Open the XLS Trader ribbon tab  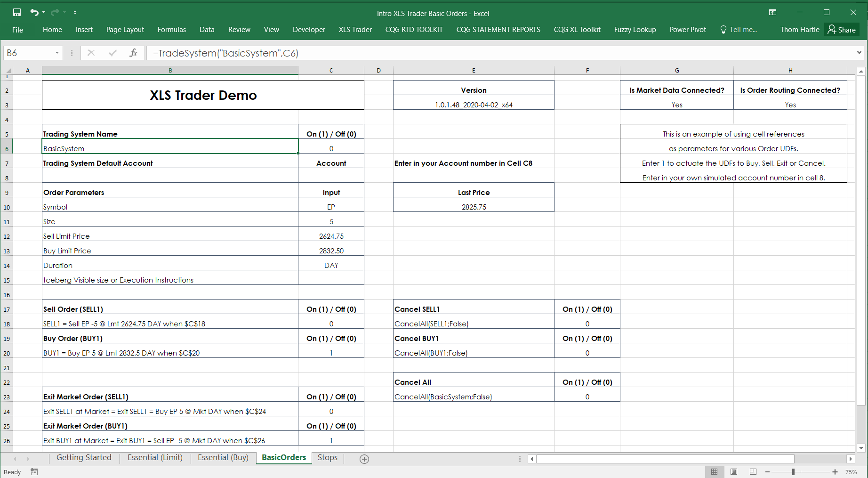355,30
